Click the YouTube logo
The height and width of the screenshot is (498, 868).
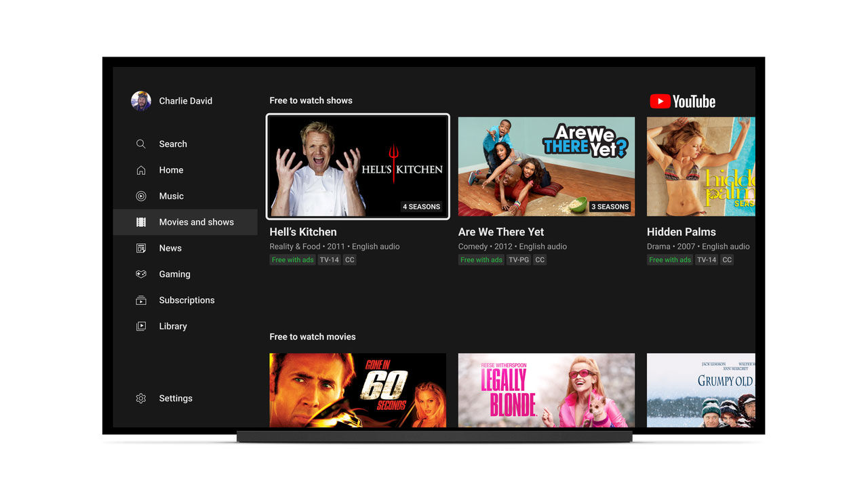[x=682, y=101]
